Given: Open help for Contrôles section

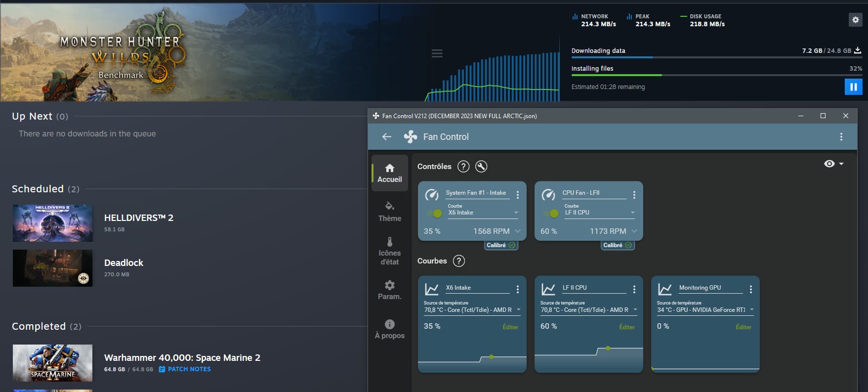Looking at the screenshot, I should (x=463, y=167).
